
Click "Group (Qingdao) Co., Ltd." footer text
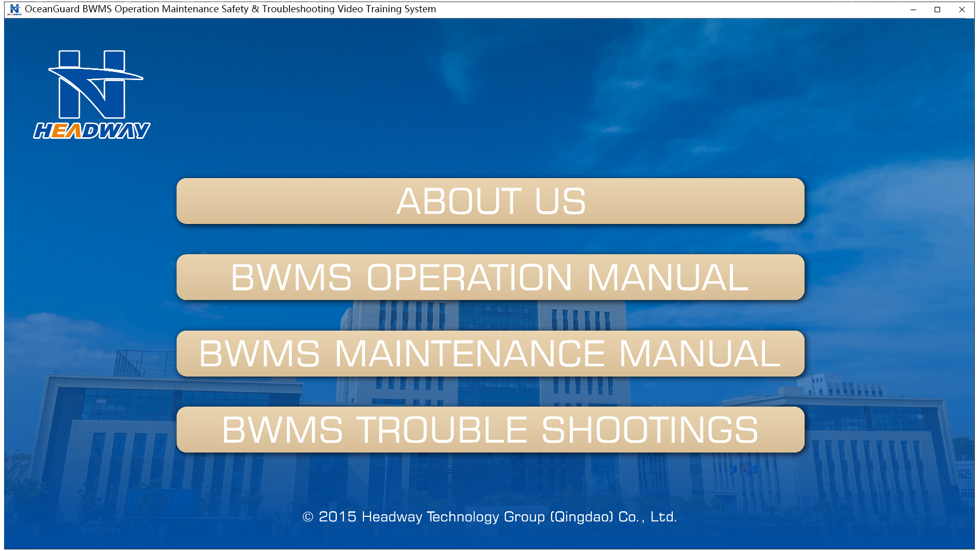[590, 517]
